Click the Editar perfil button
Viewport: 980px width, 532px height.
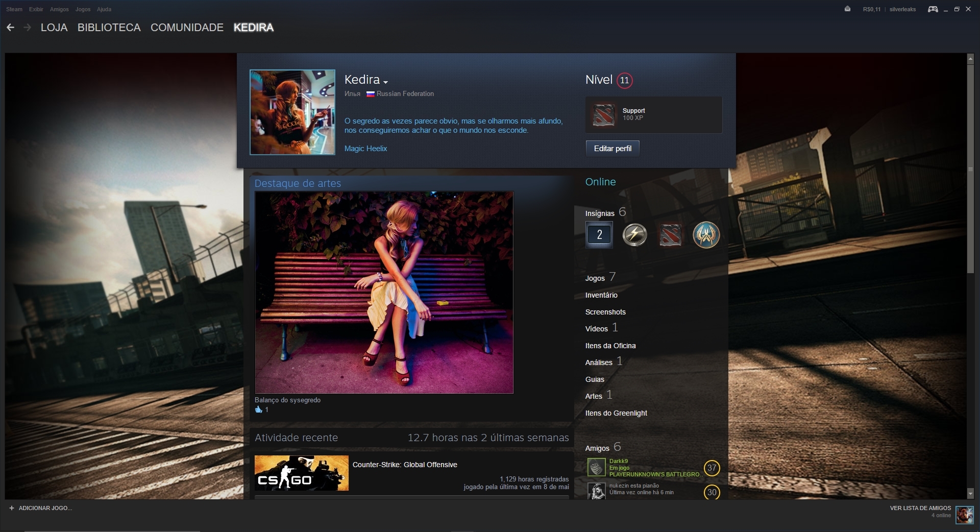pos(612,149)
